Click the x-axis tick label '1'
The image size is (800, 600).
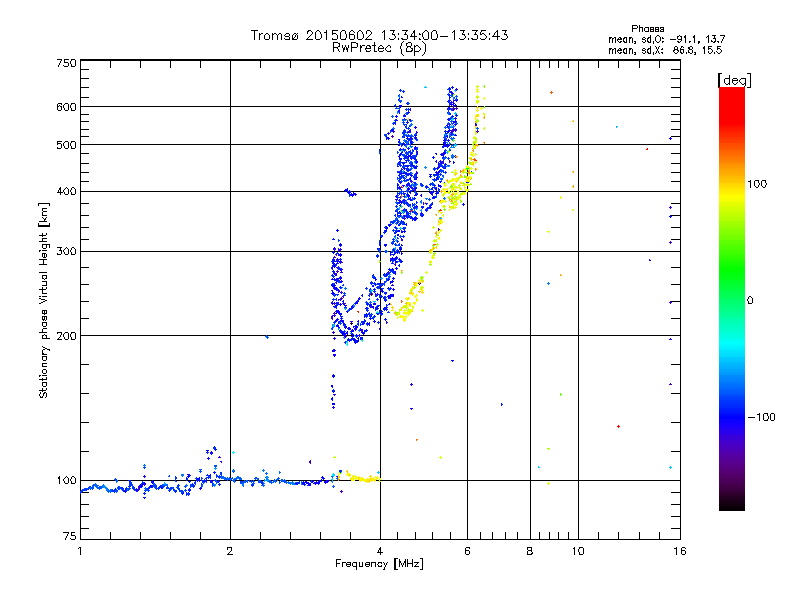80,551
